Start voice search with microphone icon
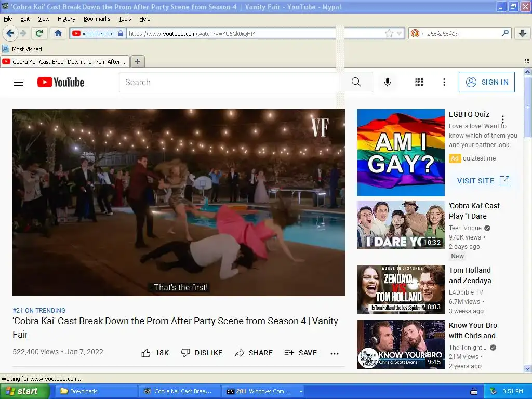The height and width of the screenshot is (399, 532). click(x=387, y=82)
